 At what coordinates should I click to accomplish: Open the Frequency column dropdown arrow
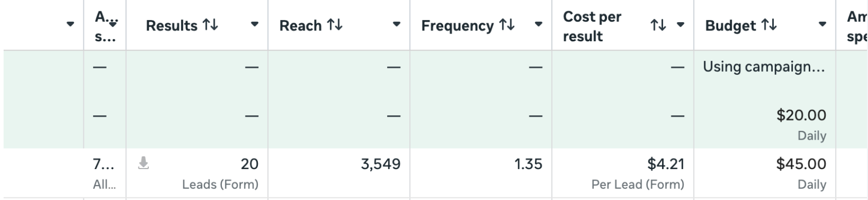pos(539,25)
